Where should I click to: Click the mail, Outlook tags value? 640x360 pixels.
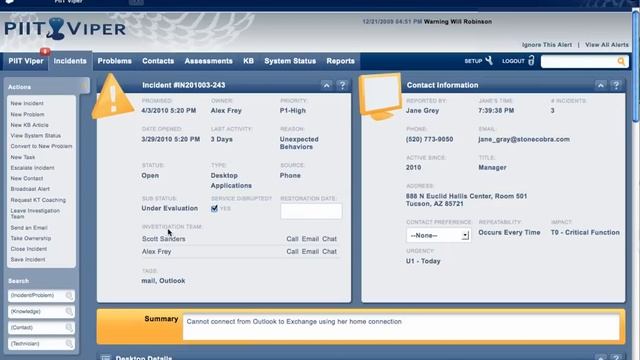point(163,281)
